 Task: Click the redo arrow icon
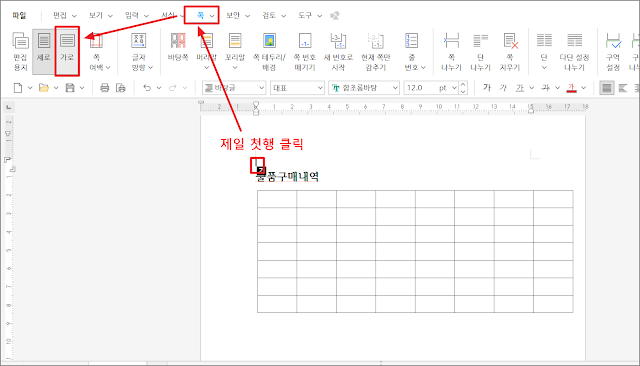173,88
